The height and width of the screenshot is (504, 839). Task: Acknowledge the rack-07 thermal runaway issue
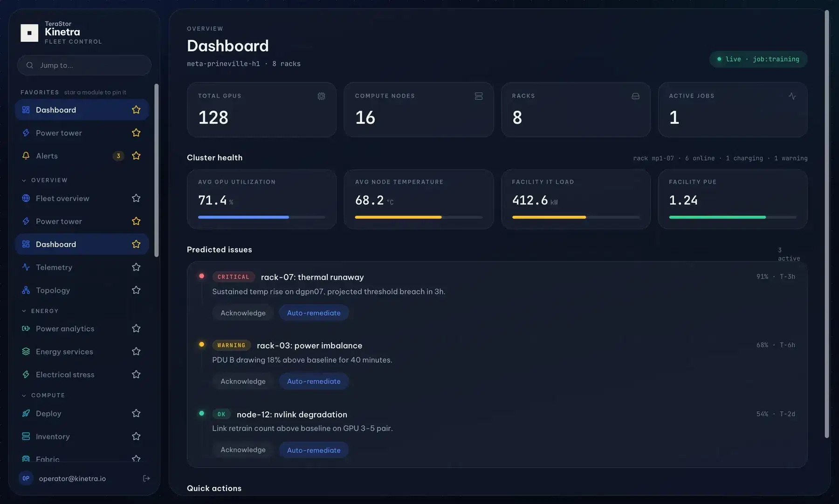click(x=243, y=313)
